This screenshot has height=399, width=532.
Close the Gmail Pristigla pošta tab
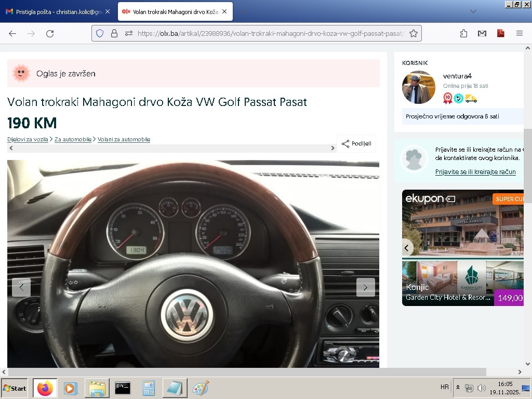[108, 11]
